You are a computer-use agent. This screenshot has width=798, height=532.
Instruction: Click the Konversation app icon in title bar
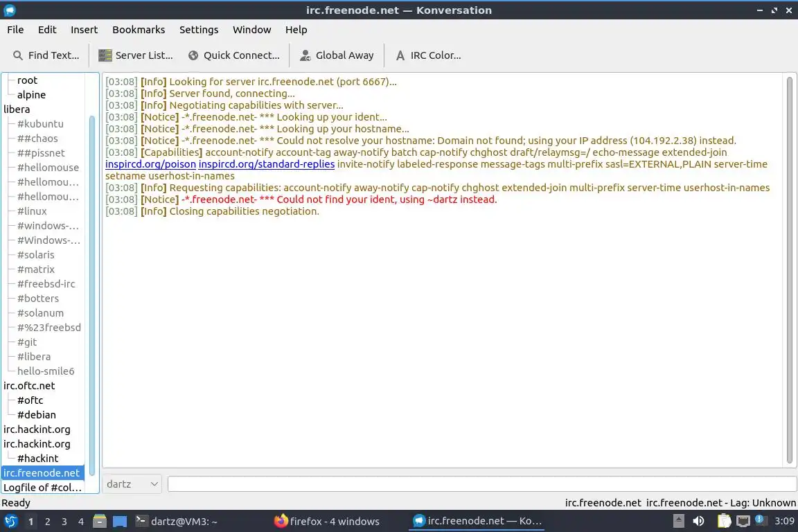coord(9,10)
